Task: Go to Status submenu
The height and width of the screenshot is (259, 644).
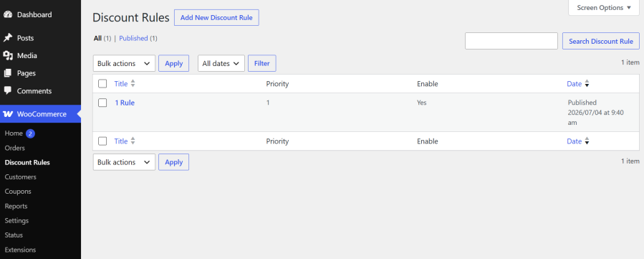Action: click(x=14, y=235)
